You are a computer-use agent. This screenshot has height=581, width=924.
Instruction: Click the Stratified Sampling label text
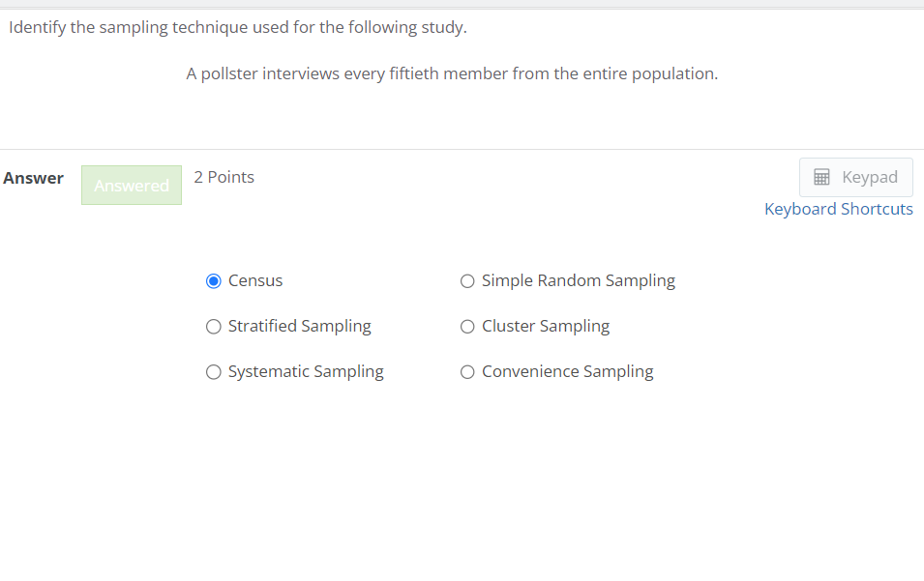pos(299,326)
